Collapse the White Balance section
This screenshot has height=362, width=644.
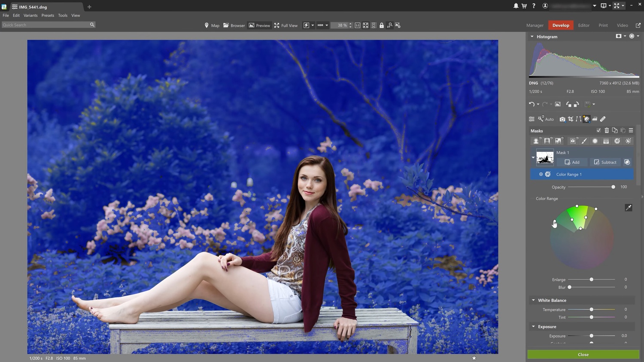pos(533,300)
